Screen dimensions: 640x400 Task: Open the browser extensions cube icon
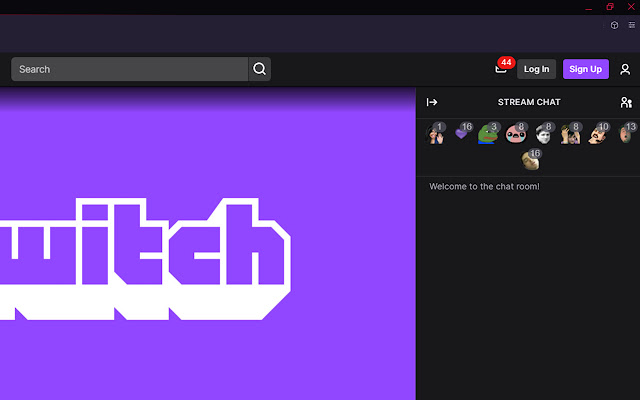[614, 25]
